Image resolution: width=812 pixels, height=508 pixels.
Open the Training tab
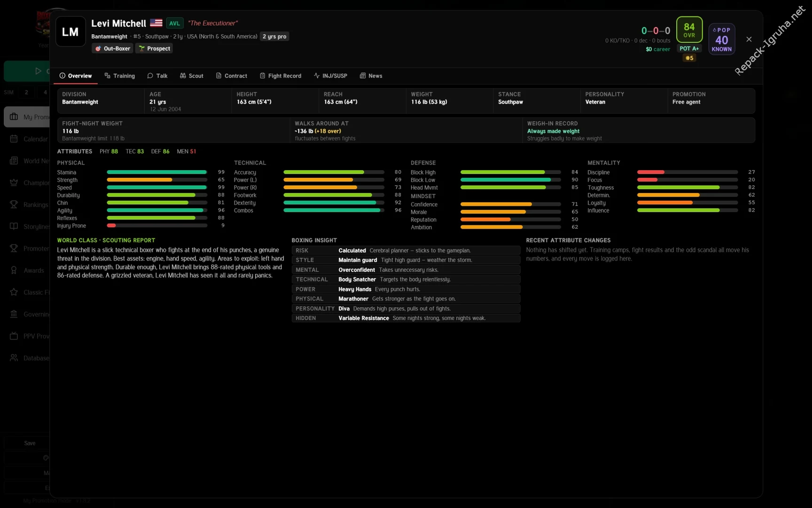[119, 76]
